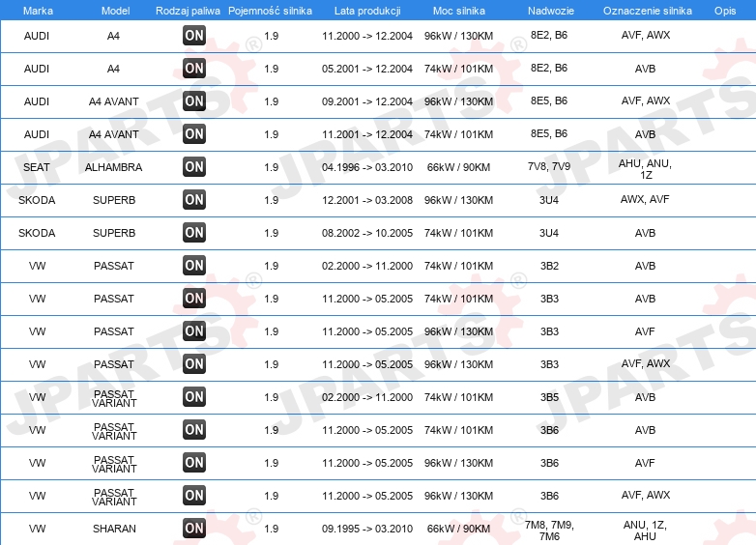Click the Nadwozie column header
756x545 pixels.
pos(551,11)
